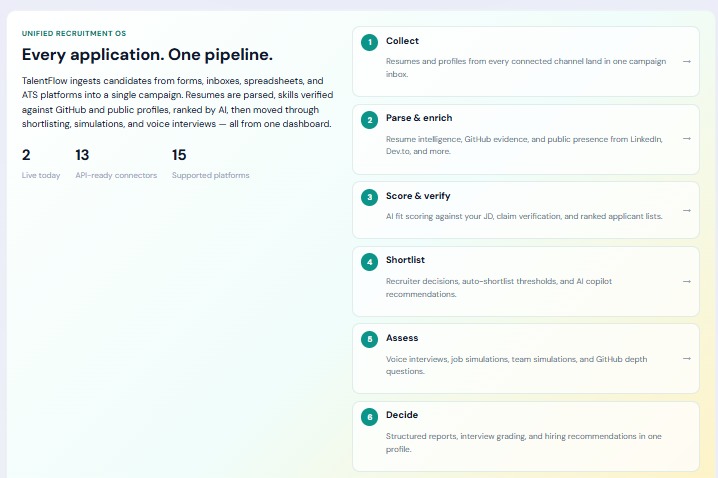Click the step 2 circle badge
The image size is (718, 478).
tap(370, 120)
